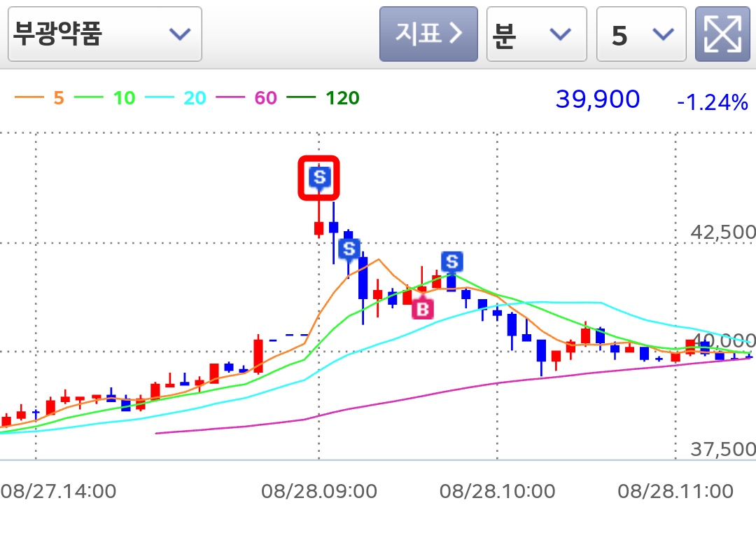Open the 분 time unit dropdown
Image resolution: width=756 pixels, height=538 pixels.
536,34
